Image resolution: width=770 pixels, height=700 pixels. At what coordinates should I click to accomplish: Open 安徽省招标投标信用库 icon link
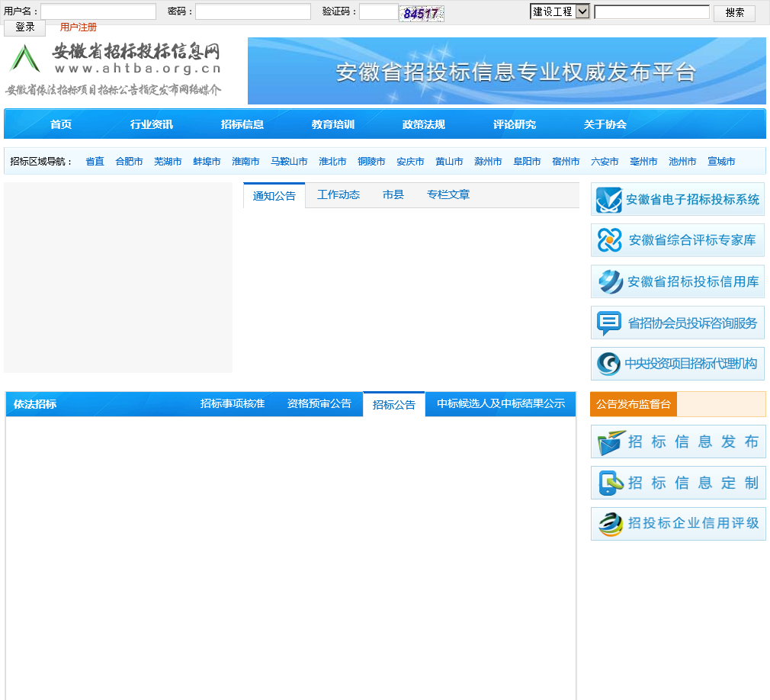coord(611,281)
